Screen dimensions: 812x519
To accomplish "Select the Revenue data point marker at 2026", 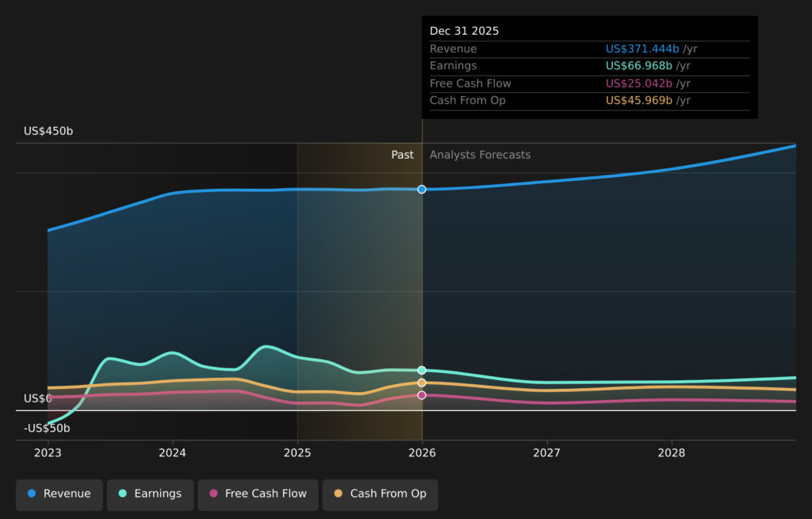I will point(422,189).
